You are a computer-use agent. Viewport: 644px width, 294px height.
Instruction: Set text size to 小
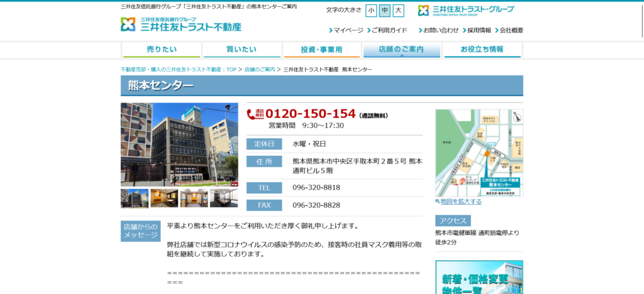click(371, 11)
